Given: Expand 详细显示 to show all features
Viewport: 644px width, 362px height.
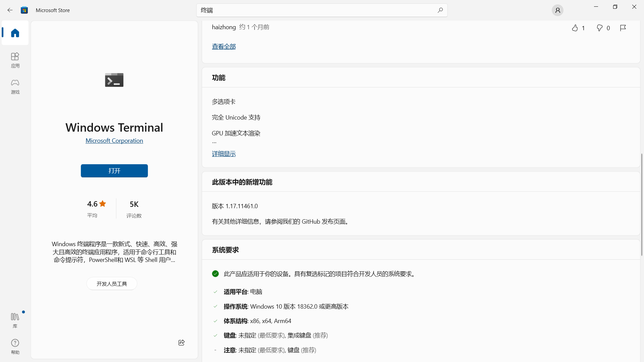Looking at the screenshot, I should tap(224, 153).
